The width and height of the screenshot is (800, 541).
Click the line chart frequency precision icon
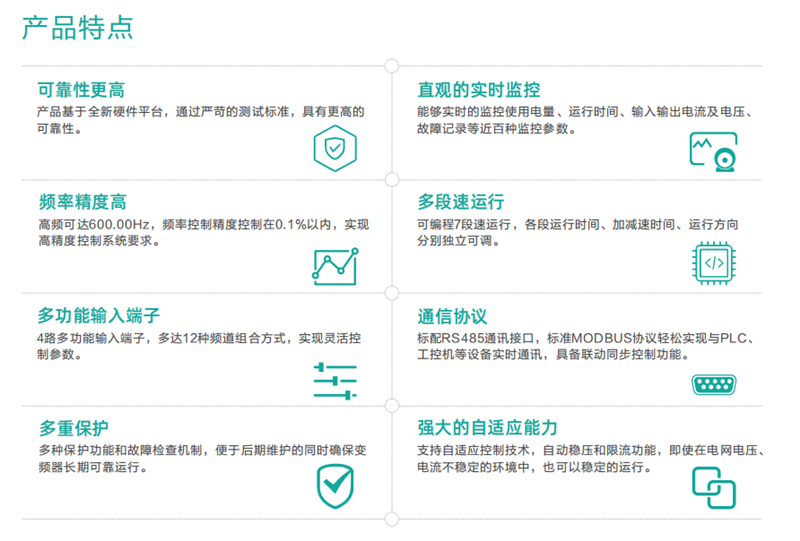pyautogui.click(x=334, y=264)
